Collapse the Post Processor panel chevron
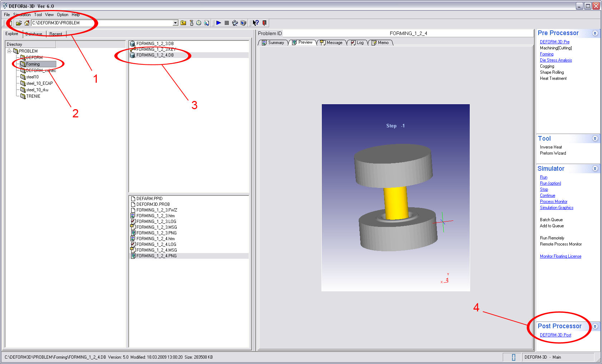The image size is (602, 364). click(x=595, y=326)
